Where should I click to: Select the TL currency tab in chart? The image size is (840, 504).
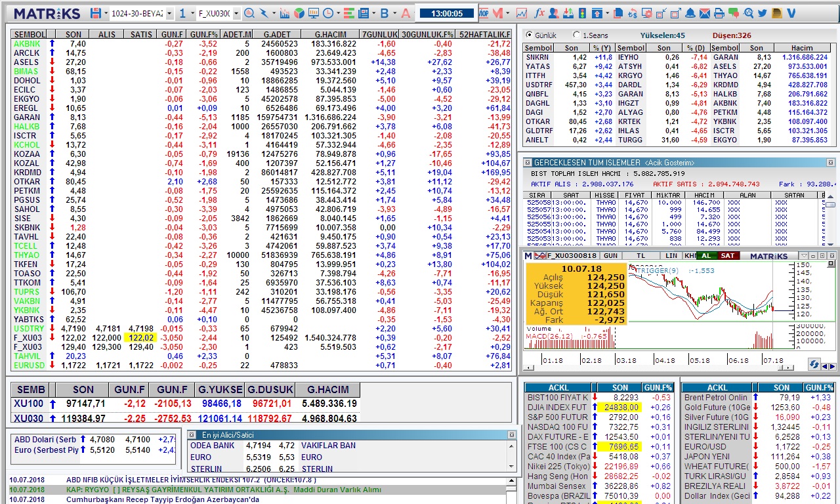pyautogui.click(x=641, y=255)
